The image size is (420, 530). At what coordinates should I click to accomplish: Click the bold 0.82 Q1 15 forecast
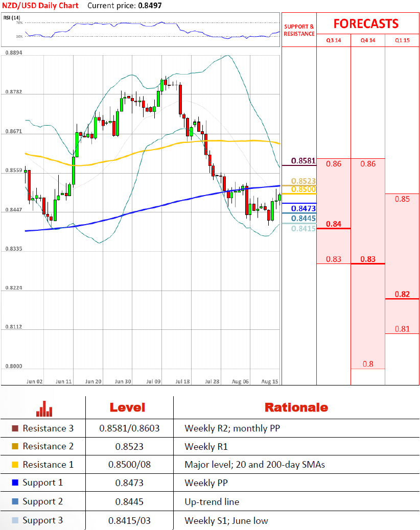pyautogui.click(x=402, y=295)
